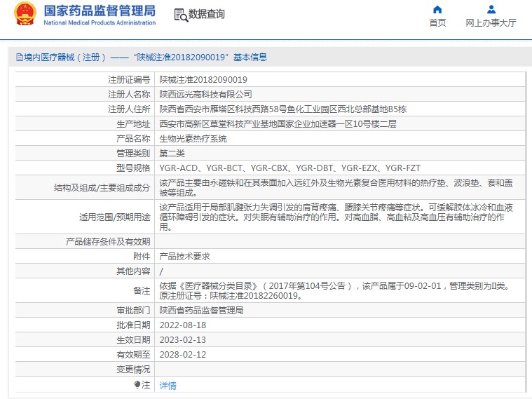The image size is (532, 399).
Task: Click the 数据查询 label
Action: click(x=207, y=14)
